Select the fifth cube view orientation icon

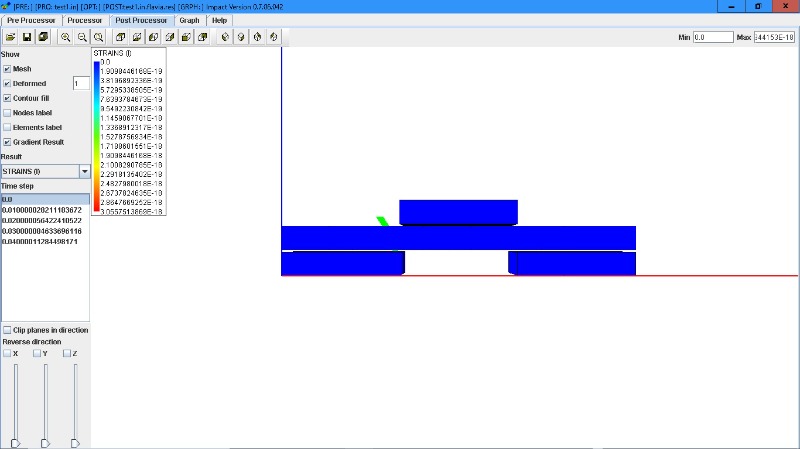[186, 37]
